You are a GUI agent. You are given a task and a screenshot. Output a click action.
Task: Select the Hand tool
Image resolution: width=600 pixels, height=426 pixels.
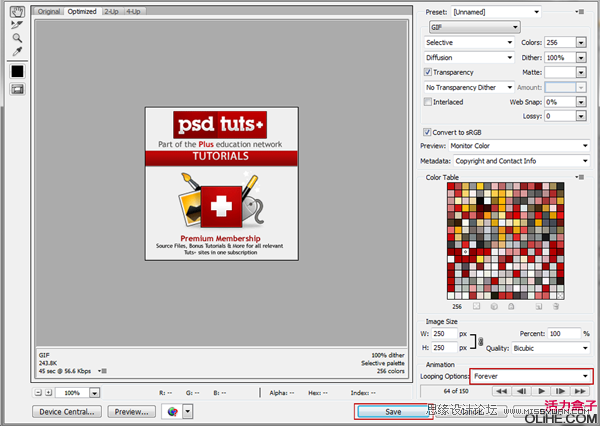(17, 12)
